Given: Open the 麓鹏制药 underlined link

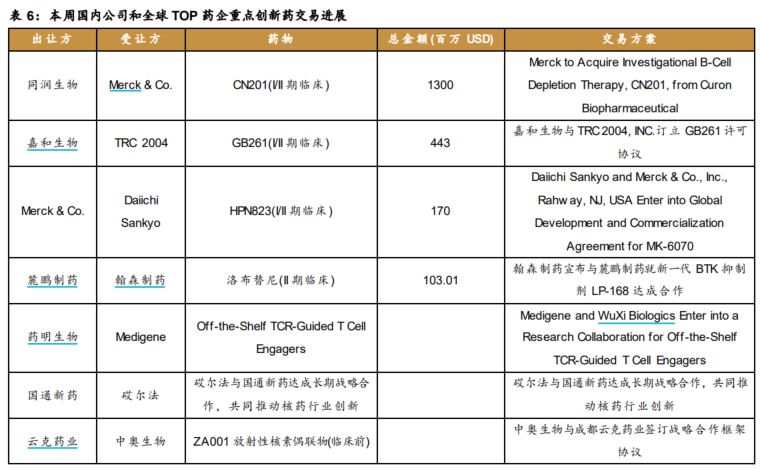Looking at the screenshot, I should tap(52, 280).
